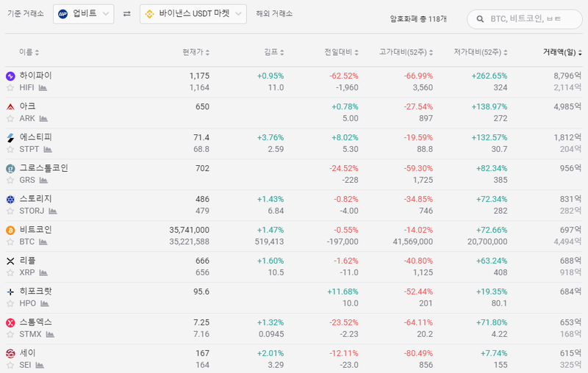Open the STPT chart icon
Screen dimensions: 588x373
pyautogui.click(x=48, y=150)
